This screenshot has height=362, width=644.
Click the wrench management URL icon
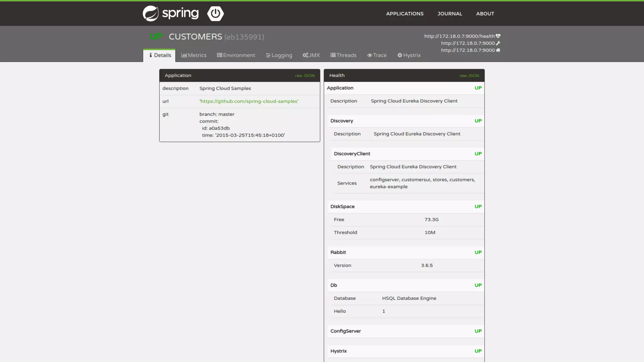tap(498, 43)
